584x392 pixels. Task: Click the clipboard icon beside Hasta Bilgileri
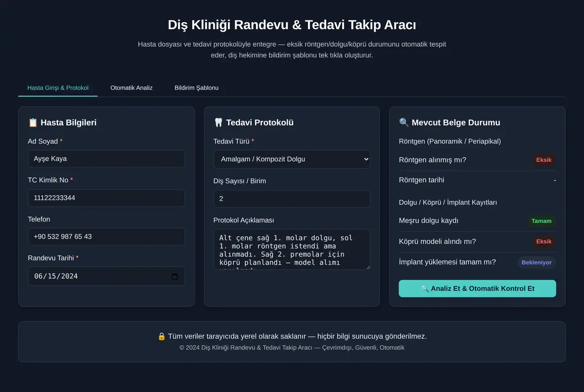point(33,123)
